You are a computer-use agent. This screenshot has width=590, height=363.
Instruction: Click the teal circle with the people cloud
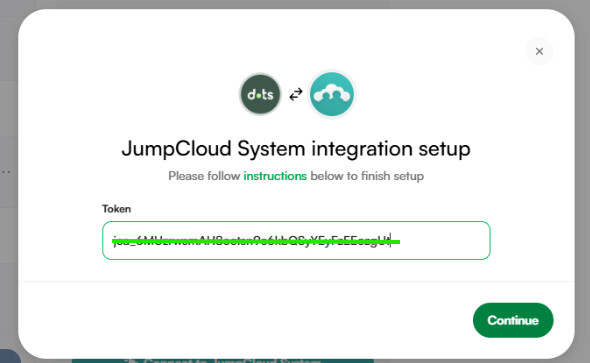coord(332,94)
